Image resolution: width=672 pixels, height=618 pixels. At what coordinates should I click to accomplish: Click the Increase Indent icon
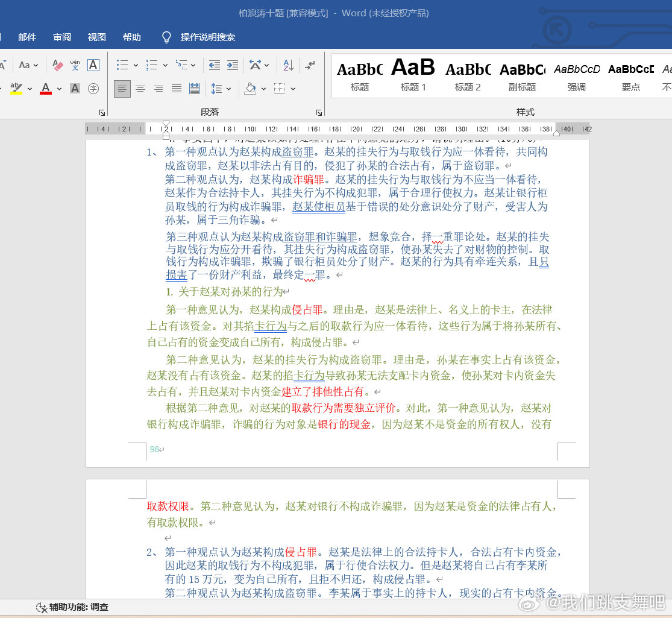232,65
